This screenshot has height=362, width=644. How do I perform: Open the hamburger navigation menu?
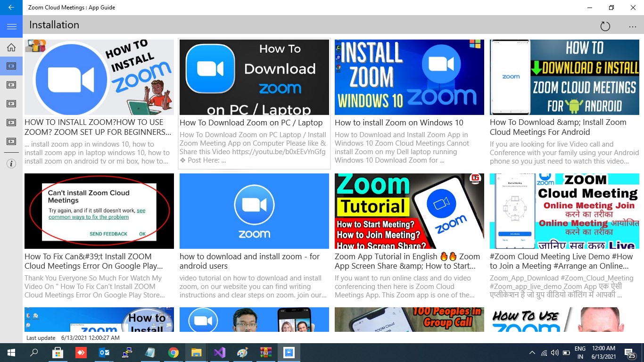11,26
